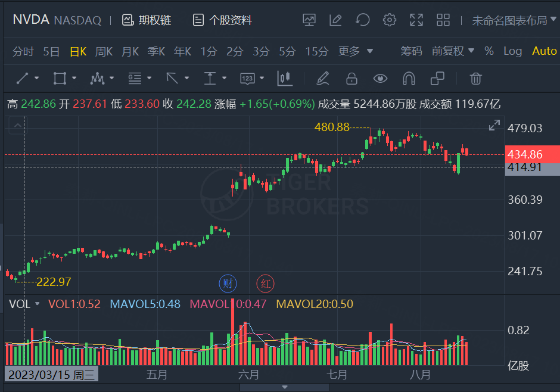The image size is (560, 392).
Task: Expand the 更多 timeframe dropdown
Action: click(x=356, y=51)
